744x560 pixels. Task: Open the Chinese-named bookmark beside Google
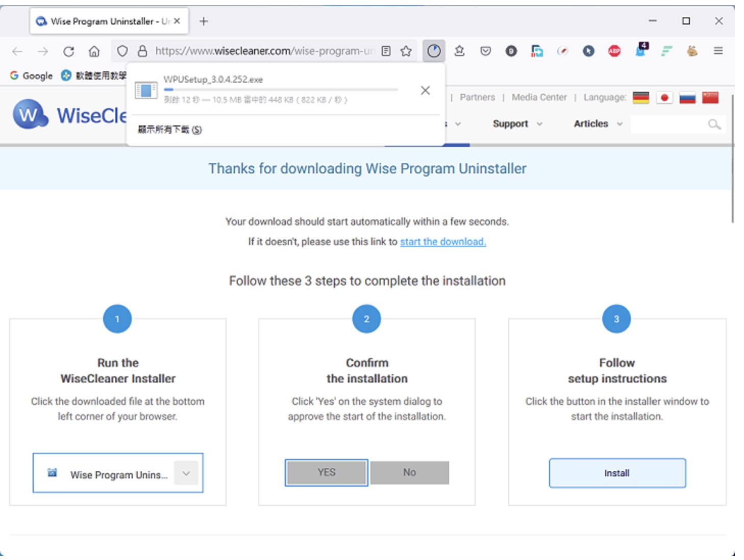[93, 75]
